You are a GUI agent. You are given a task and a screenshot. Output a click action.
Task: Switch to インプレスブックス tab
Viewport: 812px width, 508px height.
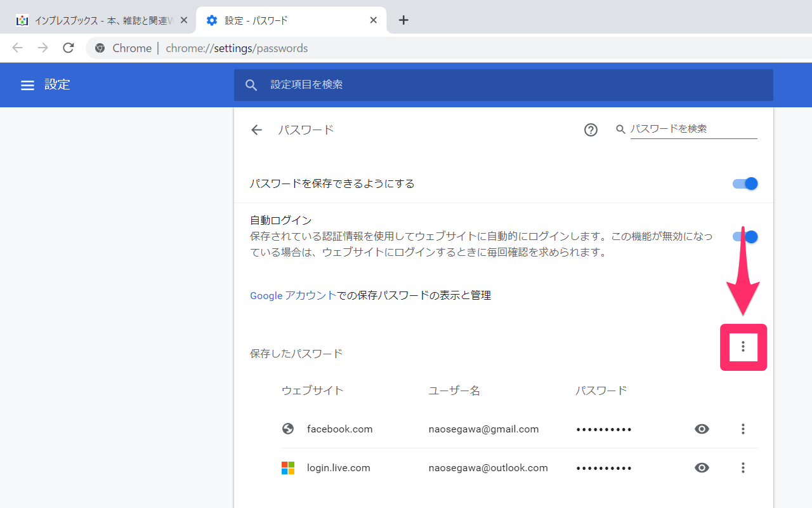pyautogui.click(x=100, y=20)
